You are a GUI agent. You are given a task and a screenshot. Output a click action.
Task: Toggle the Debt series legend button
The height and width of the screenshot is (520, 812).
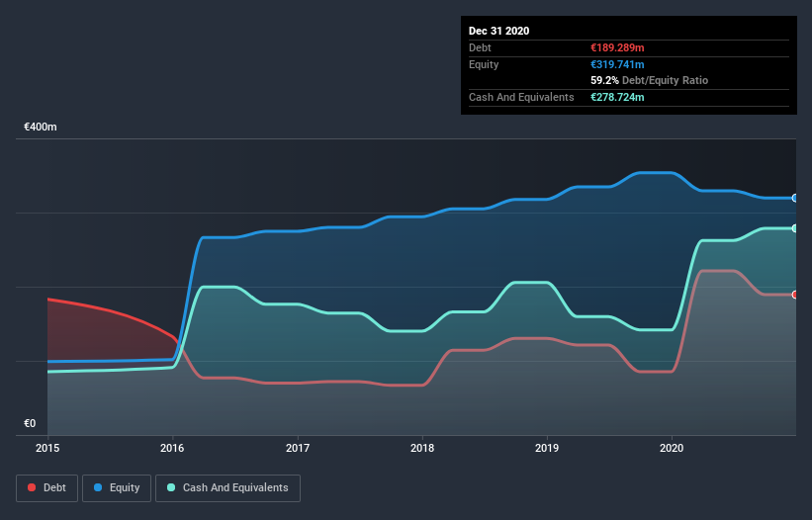(47, 488)
